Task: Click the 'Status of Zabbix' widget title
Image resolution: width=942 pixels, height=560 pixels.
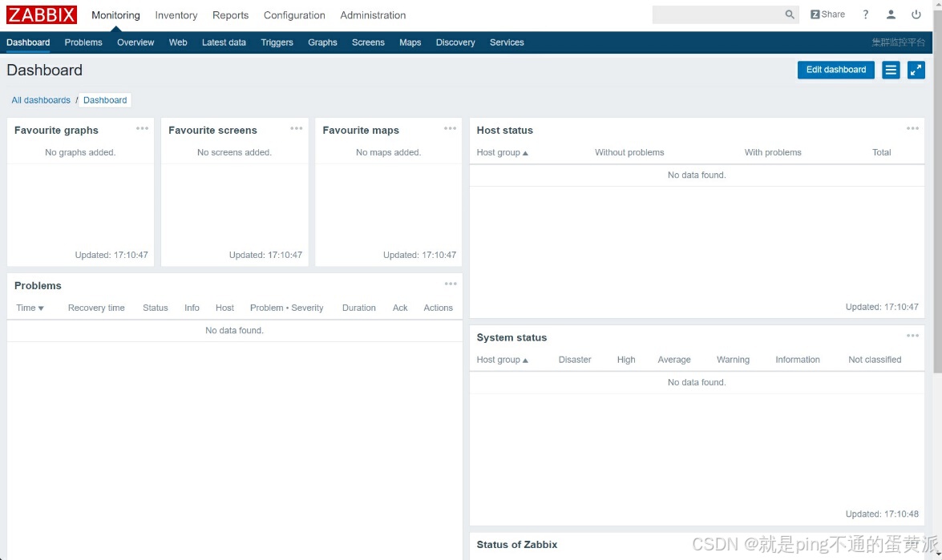Action: pyautogui.click(x=517, y=545)
